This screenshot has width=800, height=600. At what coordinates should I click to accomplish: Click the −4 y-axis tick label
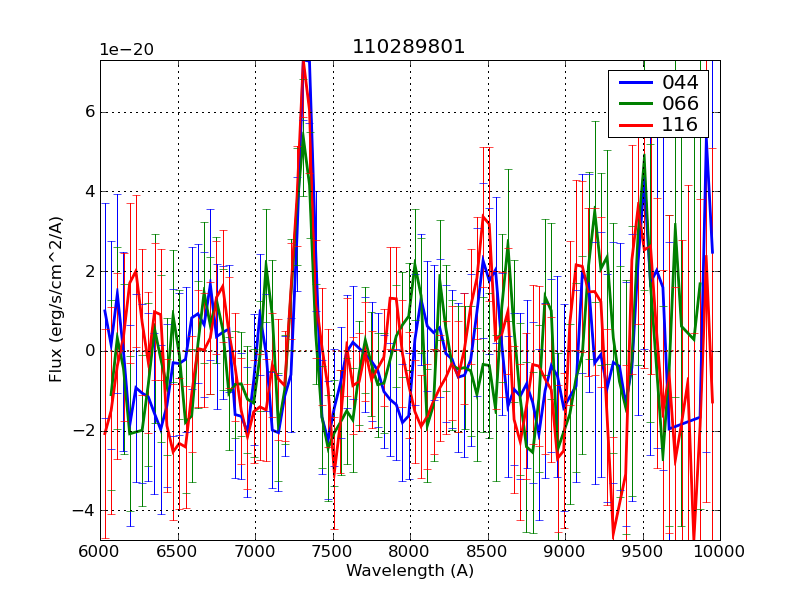pos(84,510)
